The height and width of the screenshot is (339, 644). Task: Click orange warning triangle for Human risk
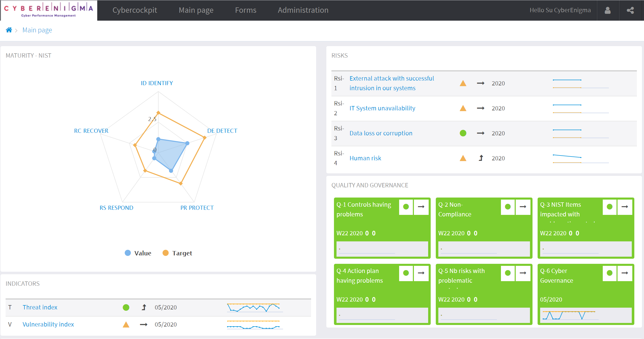(x=463, y=158)
